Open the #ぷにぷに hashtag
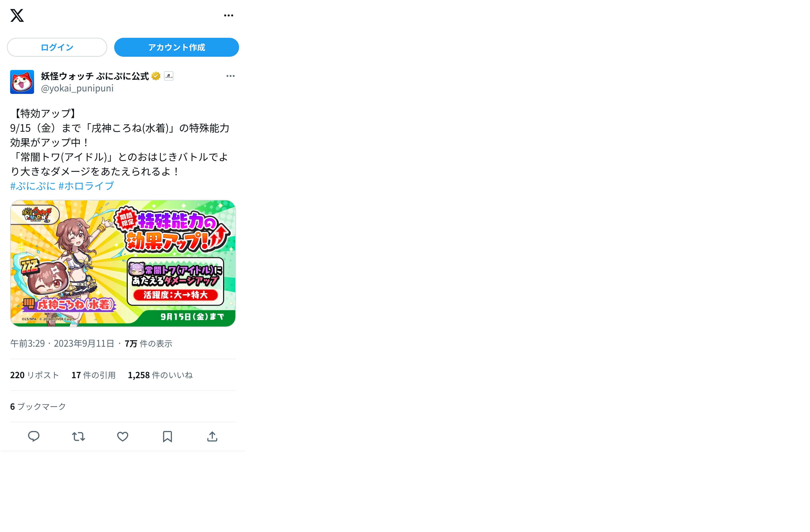 click(33, 186)
